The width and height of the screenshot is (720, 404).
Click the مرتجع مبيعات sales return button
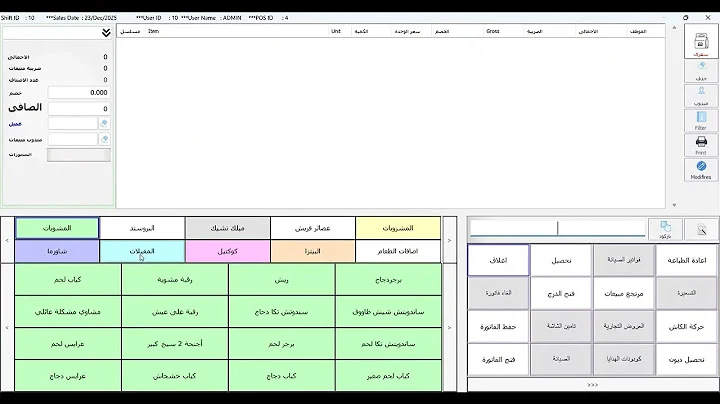point(624,293)
